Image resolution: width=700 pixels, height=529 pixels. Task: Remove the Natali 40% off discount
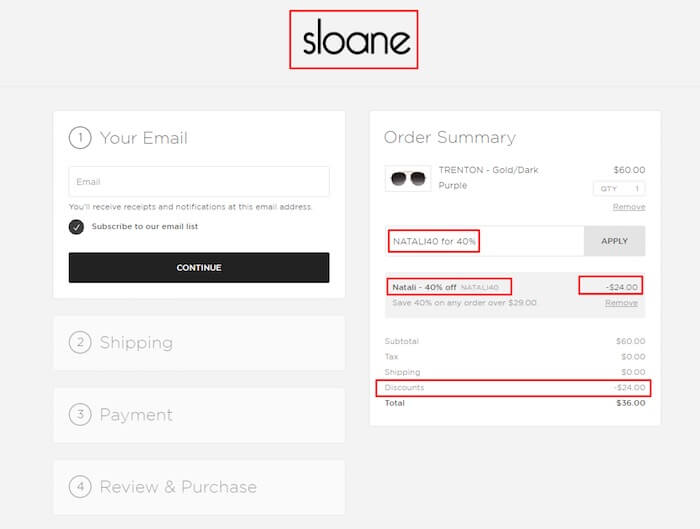(621, 303)
